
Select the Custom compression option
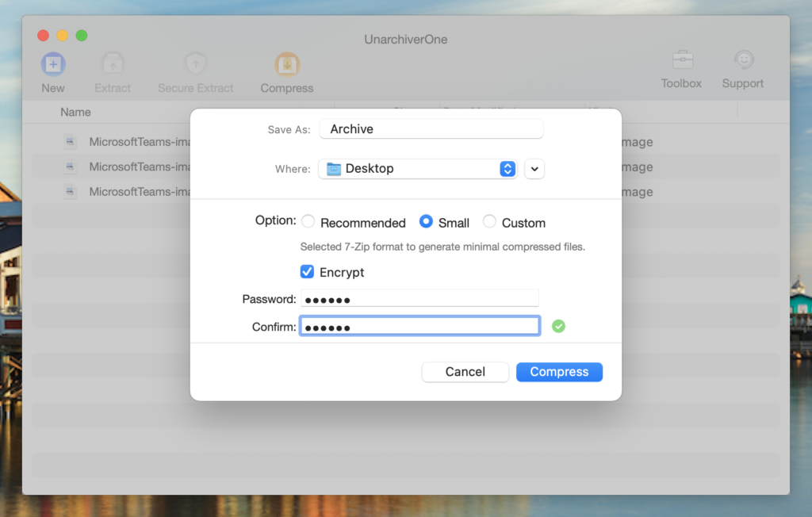(x=489, y=222)
